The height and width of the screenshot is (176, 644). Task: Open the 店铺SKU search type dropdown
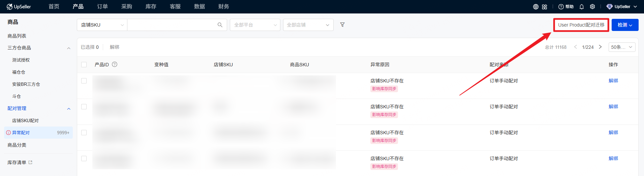click(x=102, y=25)
